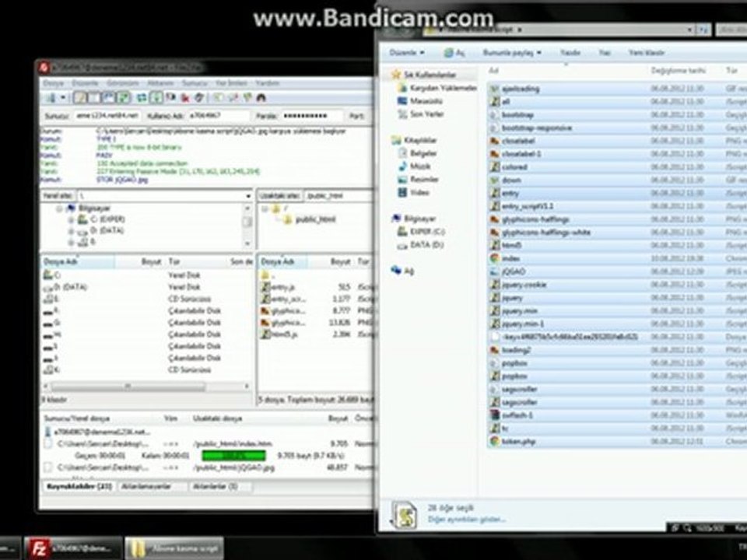747x560 pixels.
Task: Open the Dosya menu in FileZilla
Action: tap(53, 83)
